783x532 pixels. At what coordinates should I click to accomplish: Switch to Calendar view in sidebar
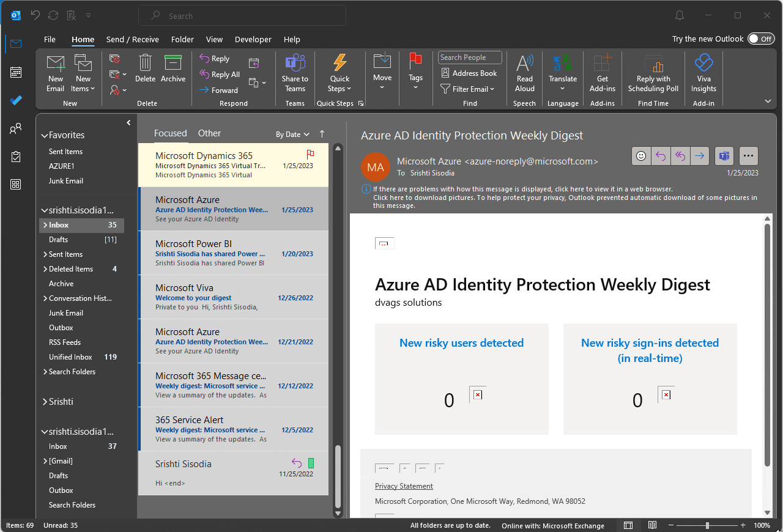(16, 72)
